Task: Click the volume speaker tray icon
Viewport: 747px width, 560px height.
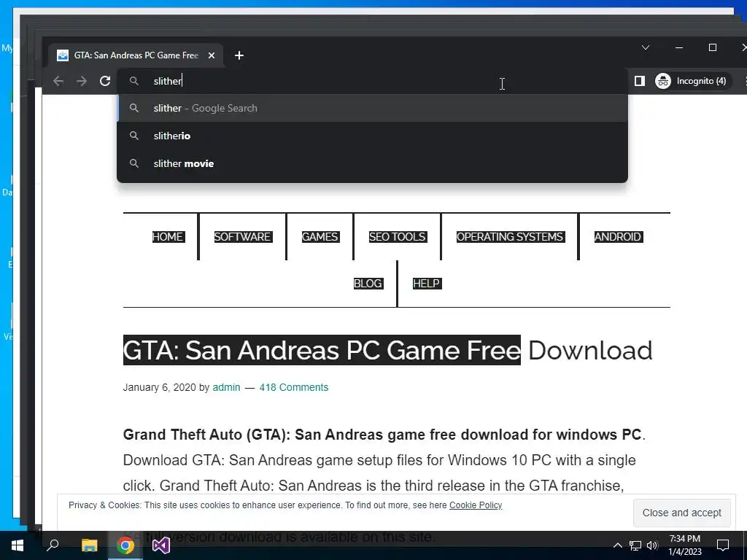Action: 652,545
